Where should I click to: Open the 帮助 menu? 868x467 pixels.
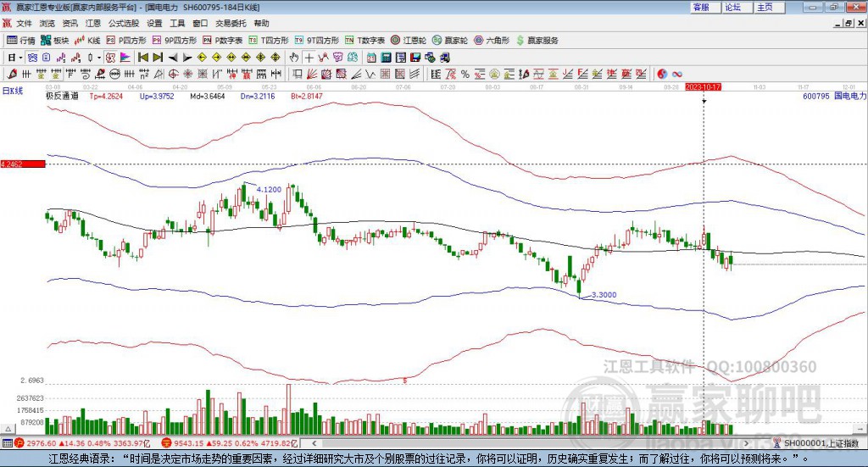point(261,23)
